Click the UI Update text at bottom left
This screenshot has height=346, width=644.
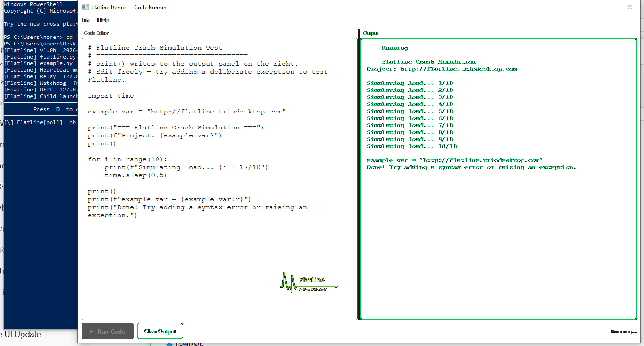(x=21, y=334)
